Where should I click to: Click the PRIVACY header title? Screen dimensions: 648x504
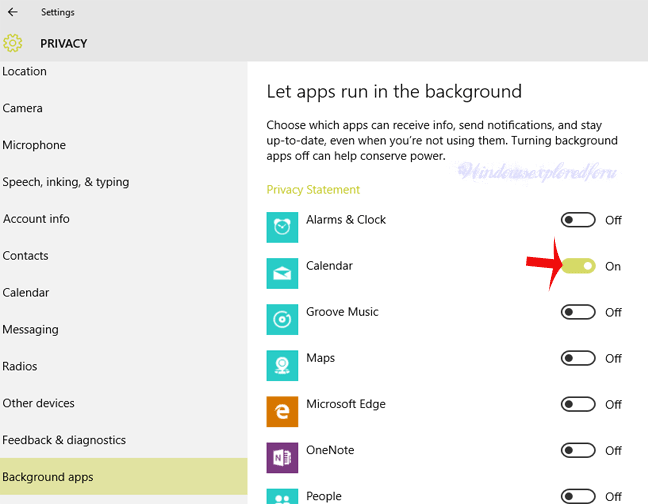pyautogui.click(x=64, y=43)
